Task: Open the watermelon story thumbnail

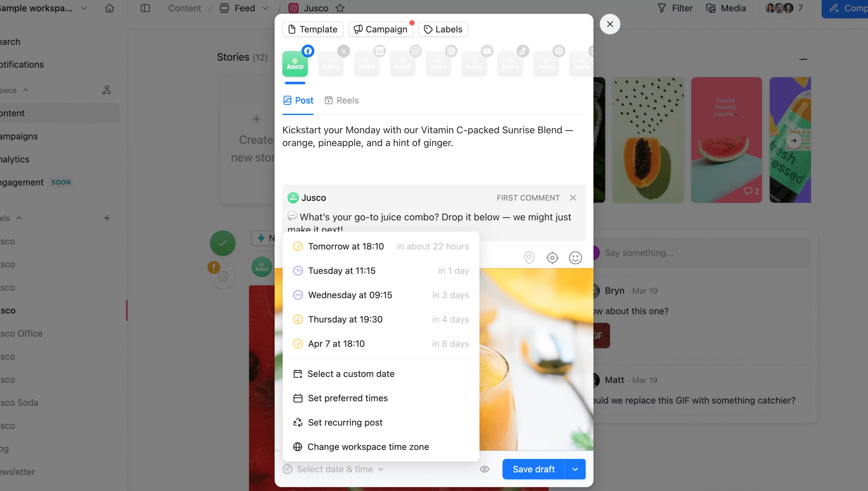Action: [x=727, y=140]
